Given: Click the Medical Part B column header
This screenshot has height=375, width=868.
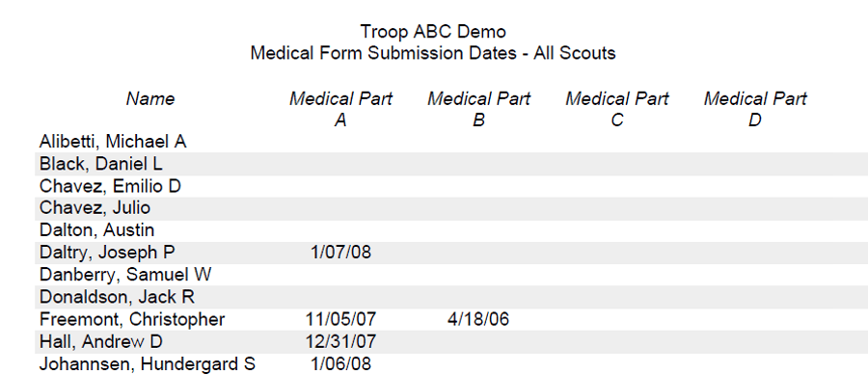Looking at the screenshot, I should click(x=478, y=109).
